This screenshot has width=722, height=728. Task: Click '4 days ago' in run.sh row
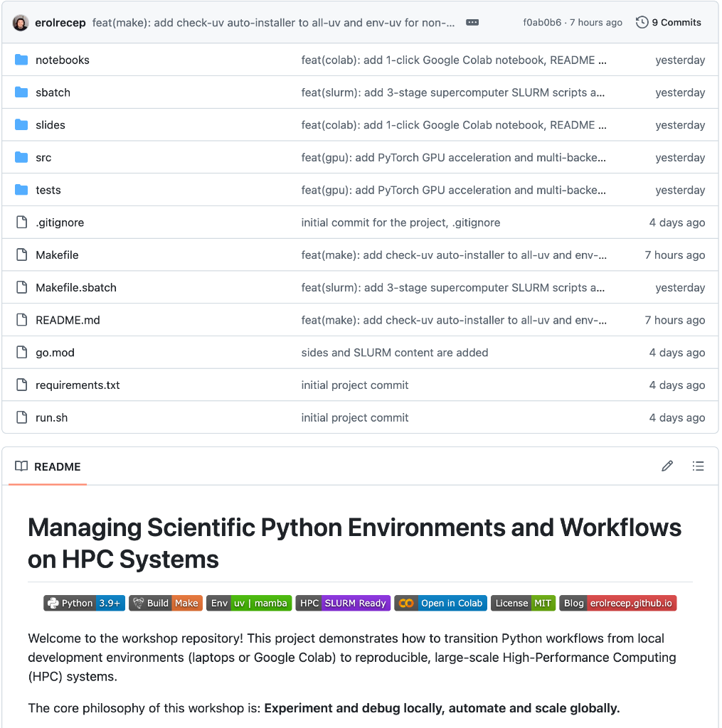click(x=677, y=417)
